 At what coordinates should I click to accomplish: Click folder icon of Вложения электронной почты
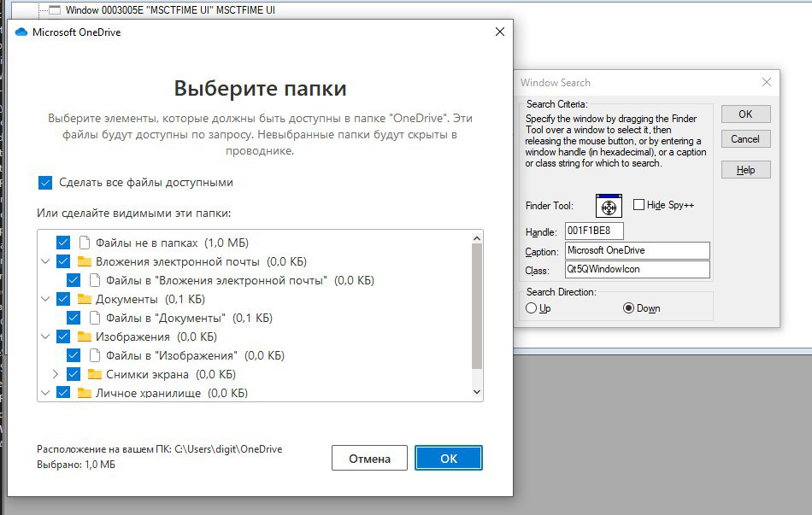(85, 261)
